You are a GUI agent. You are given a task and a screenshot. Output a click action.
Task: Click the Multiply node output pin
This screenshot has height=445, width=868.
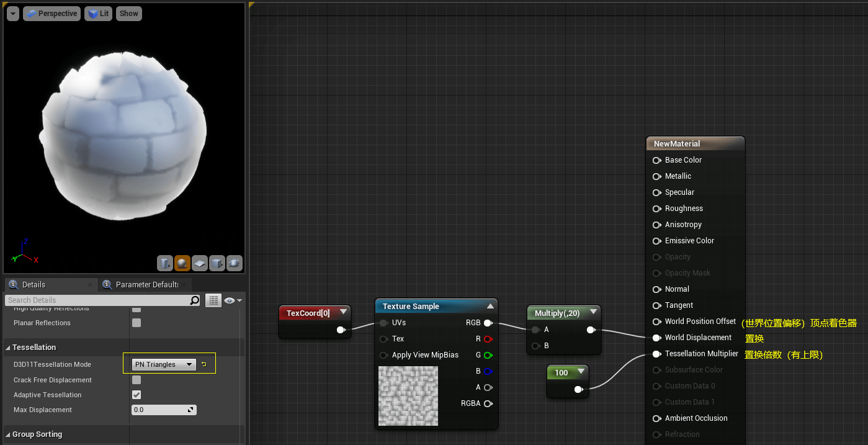tap(591, 330)
